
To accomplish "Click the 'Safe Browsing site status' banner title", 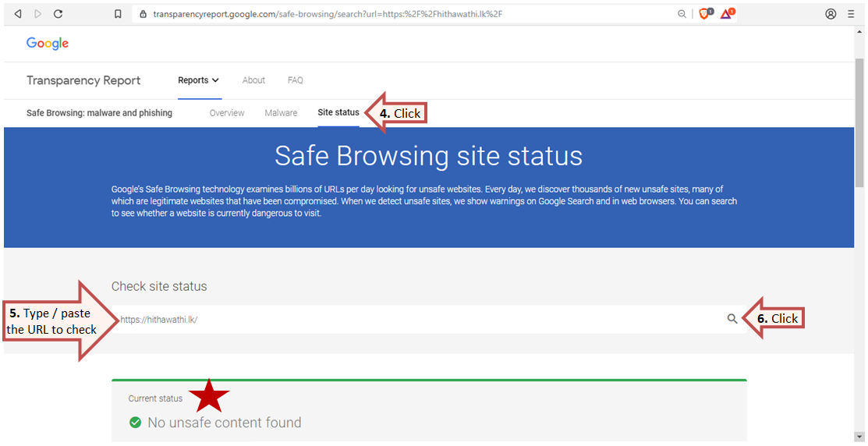I will [428, 156].
